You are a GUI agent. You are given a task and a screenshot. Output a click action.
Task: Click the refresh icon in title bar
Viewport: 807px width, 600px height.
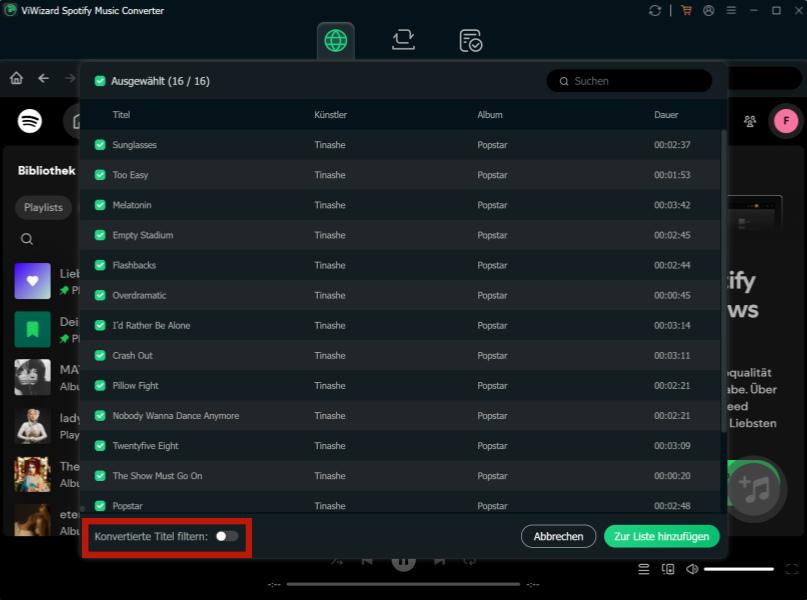[655, 10]
